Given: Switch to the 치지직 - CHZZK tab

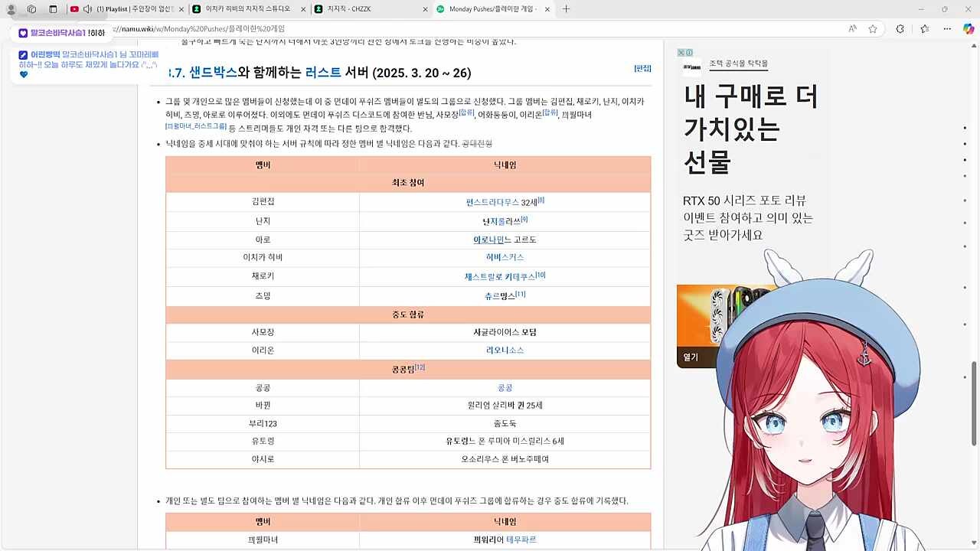Looking at the screenshot, I should [371, 9].
